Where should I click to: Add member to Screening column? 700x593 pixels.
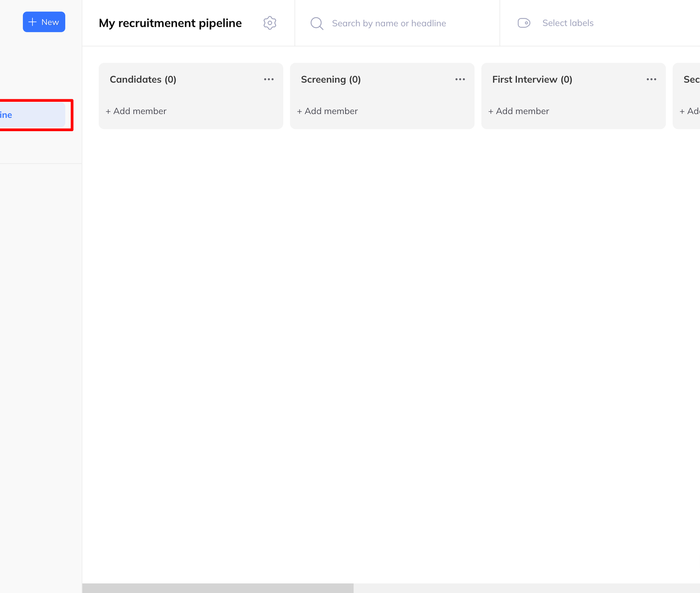pos(327,111)
